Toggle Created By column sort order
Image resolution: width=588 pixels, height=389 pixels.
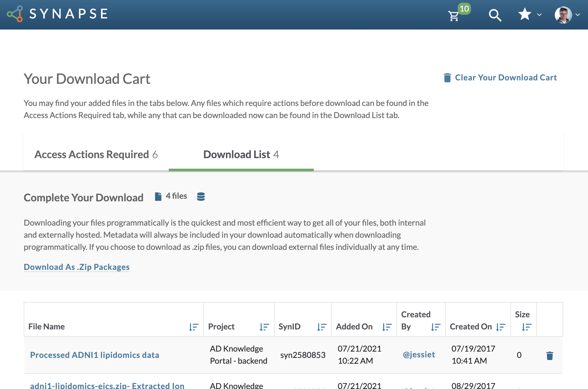(436, 327)
